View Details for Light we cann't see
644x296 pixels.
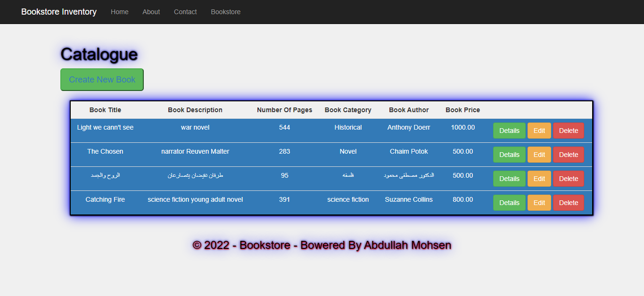click(x=509, y=130)
